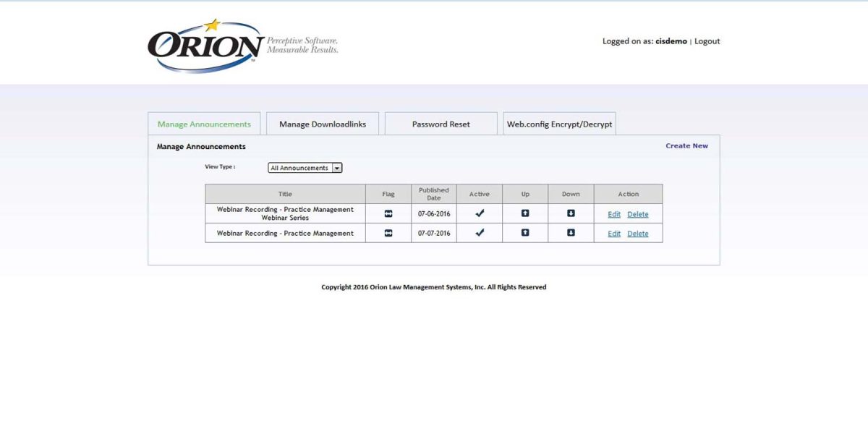The width and height of the screenshot is (868, 434).
Task: Click the Orion logo in the header
Action: pos(205,45)
